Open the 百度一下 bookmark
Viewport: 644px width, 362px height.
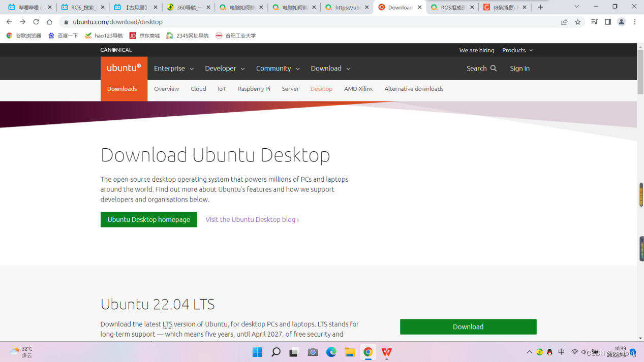pos(63,36)
